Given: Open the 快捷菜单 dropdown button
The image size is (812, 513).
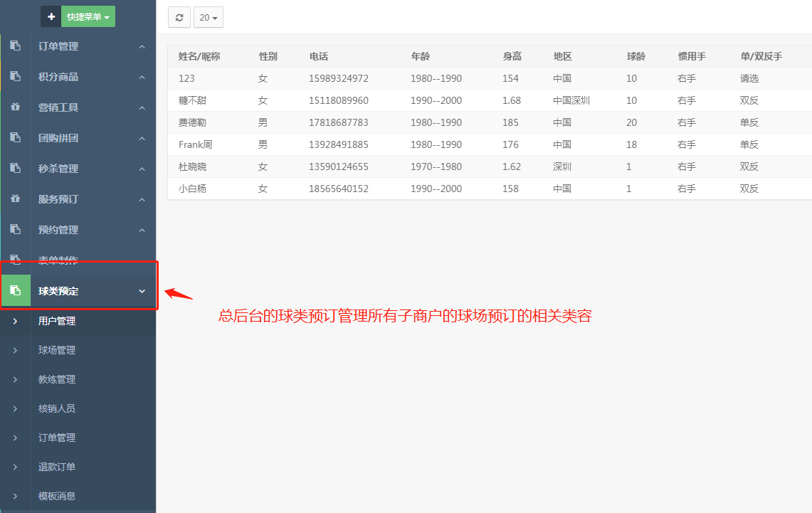Looking at the screenshot, I should point(88,16).
